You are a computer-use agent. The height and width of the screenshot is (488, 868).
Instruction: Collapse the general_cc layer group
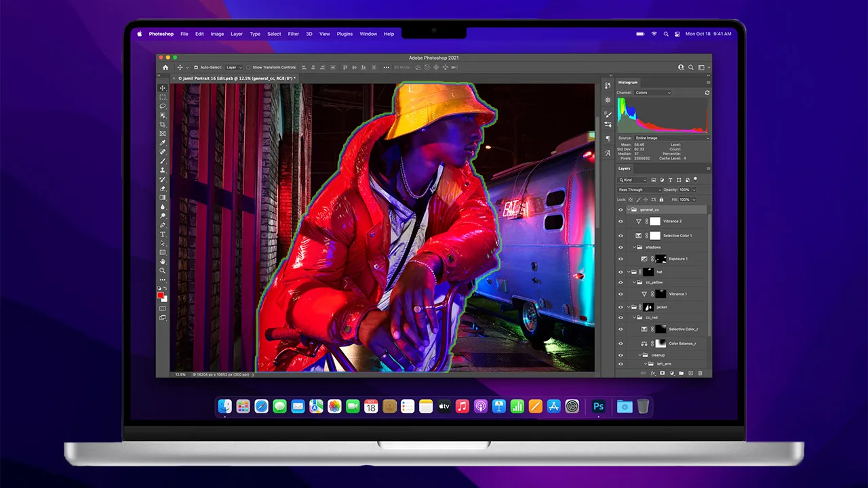pyautogui.click(x=628, y=210)
